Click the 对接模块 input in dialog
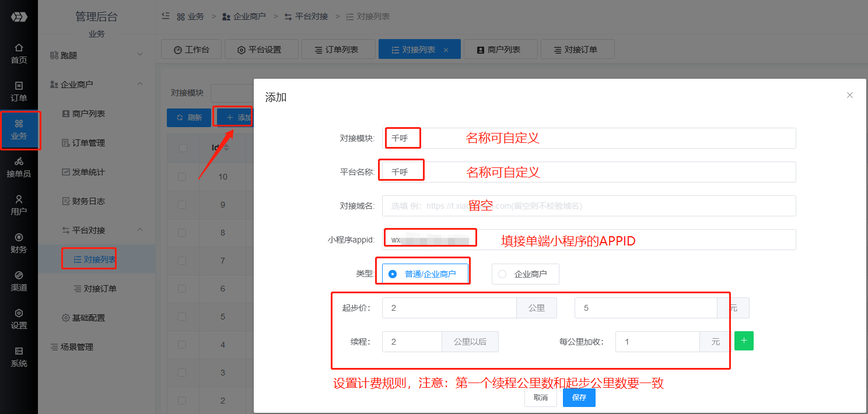This screenshot has height=414, width=868. [x=589, y=138]
